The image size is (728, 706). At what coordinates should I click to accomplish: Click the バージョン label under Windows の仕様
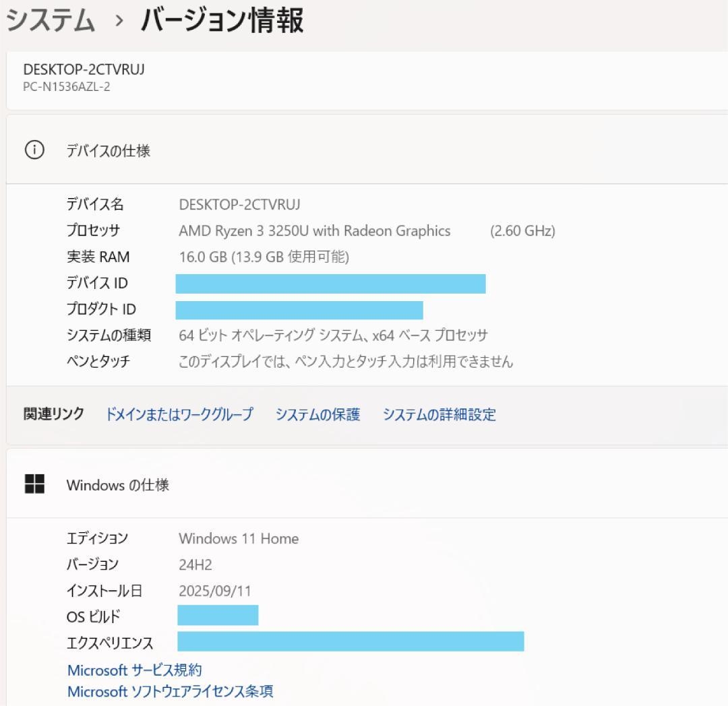92,565
